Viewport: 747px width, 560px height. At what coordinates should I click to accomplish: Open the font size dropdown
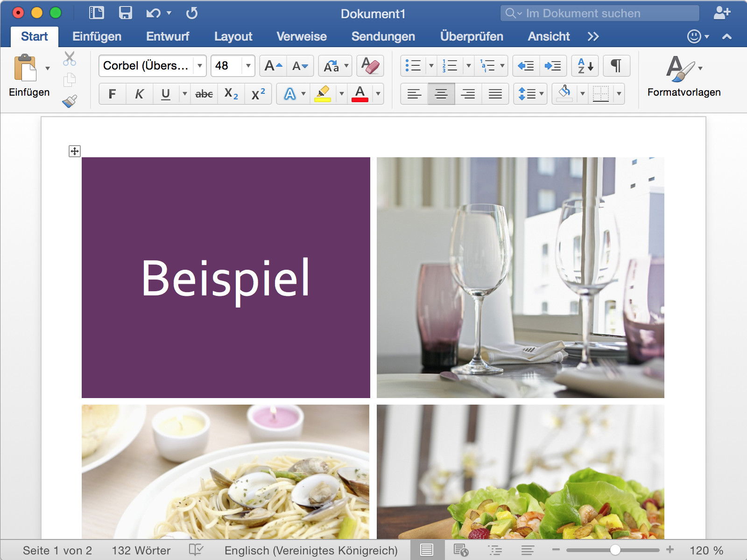point(248,66)
